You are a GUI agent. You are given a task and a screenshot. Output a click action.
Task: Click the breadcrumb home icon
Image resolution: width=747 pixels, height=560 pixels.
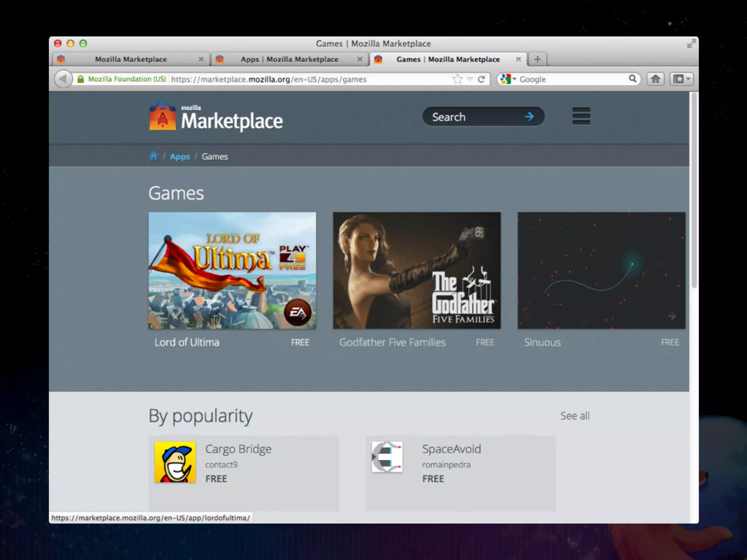coord(154,156)
